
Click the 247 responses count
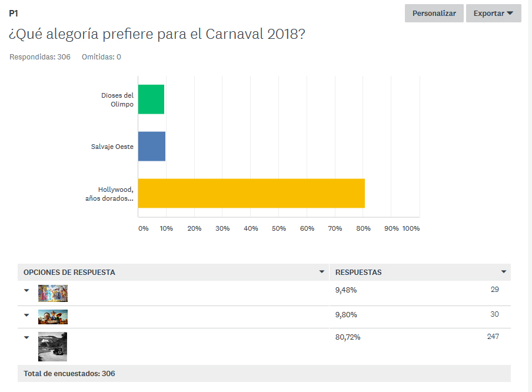tap(493, 337)
